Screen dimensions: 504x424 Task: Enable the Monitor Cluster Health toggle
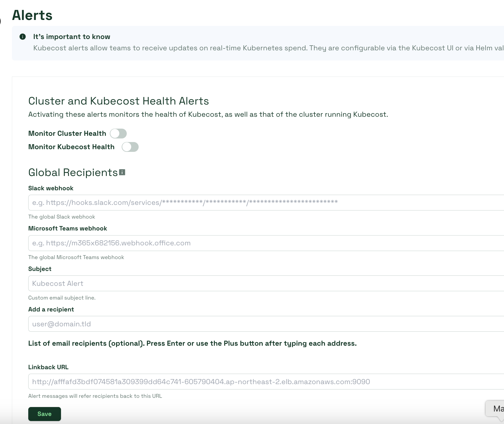(x=118, y=134)
